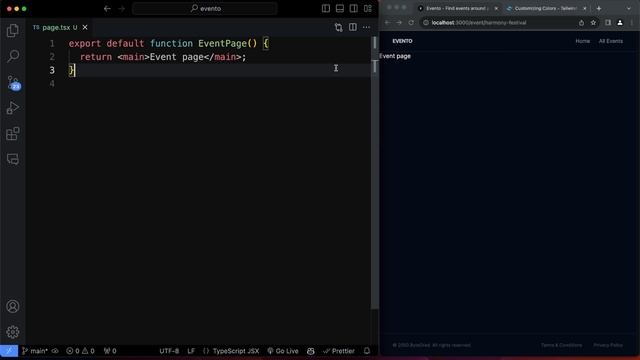Close the Evento browser tab
Image resolution: width=640 pixels, height=360 pixels.
click(x=496, y=8)
